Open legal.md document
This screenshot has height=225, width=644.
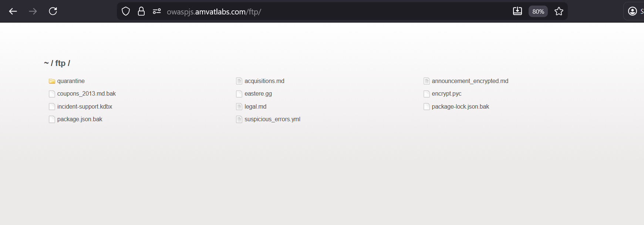[x=255, y=107]
